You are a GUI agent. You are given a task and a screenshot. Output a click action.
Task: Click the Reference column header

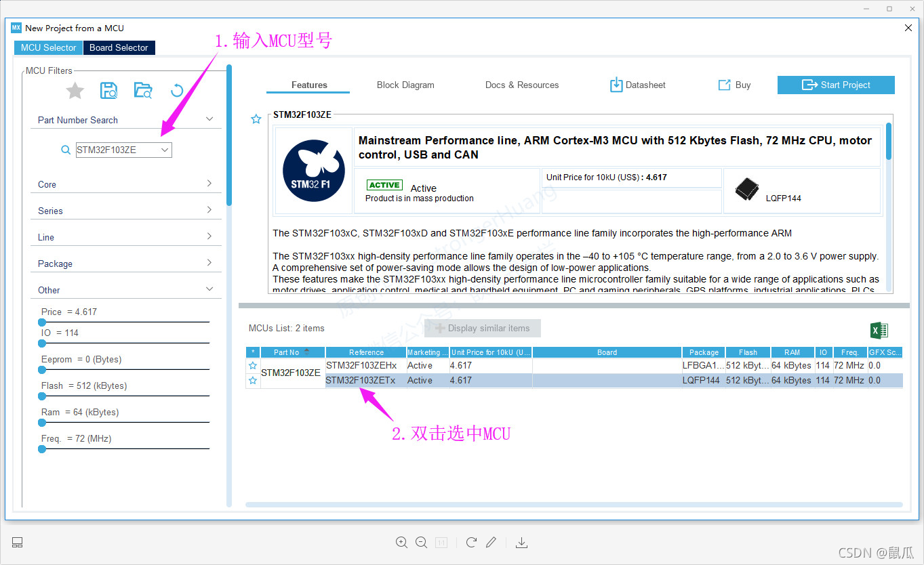(366, 352)
